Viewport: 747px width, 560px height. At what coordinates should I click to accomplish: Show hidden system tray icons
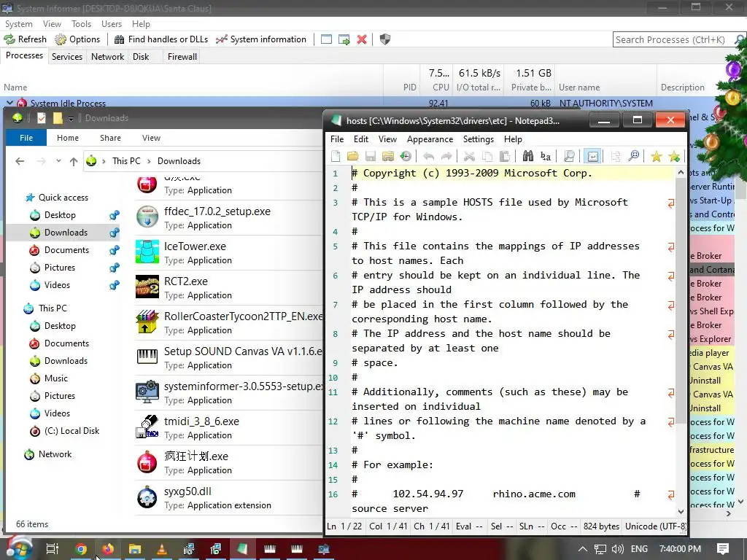[582, 549]
